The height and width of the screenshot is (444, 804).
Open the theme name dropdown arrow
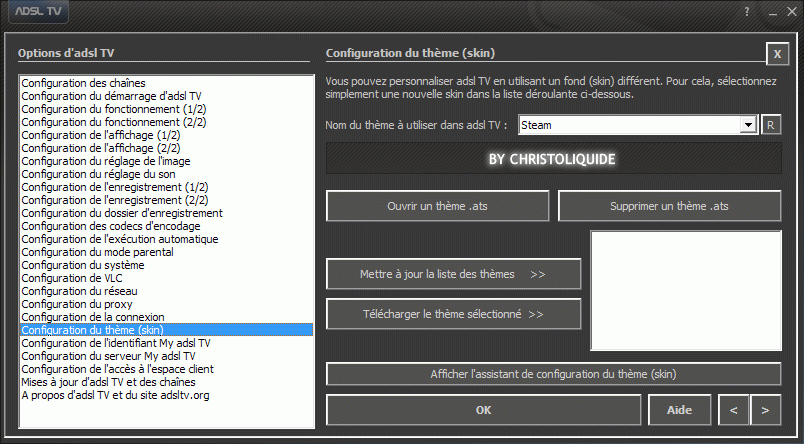pyautogui.click(x=749, y=125)
